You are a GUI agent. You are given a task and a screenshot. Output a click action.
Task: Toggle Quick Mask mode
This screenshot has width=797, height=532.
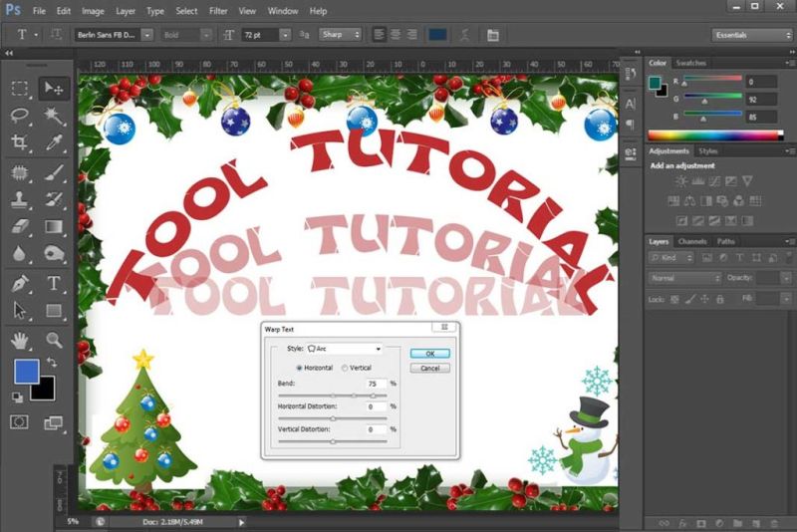click(x=19, y=421)
